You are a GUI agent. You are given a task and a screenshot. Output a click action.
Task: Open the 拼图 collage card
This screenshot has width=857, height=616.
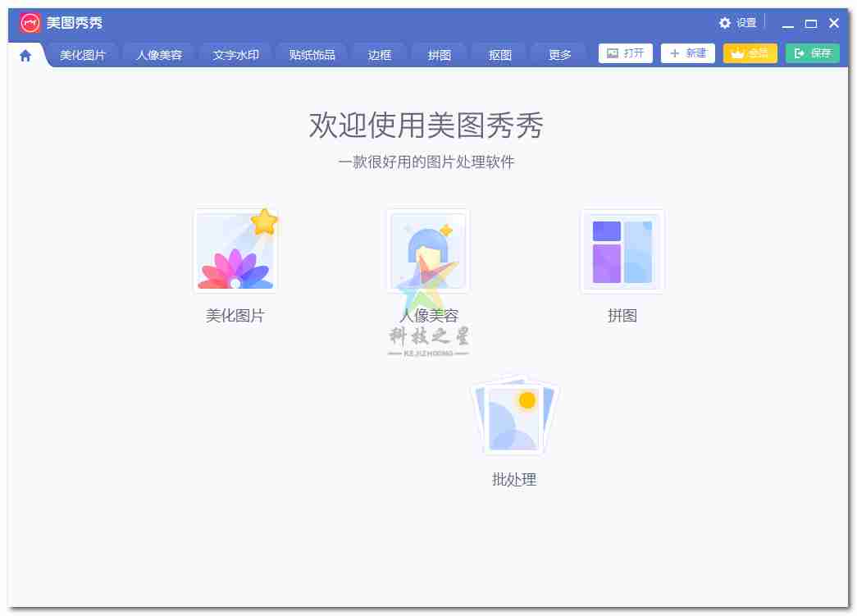pos(622,250)
